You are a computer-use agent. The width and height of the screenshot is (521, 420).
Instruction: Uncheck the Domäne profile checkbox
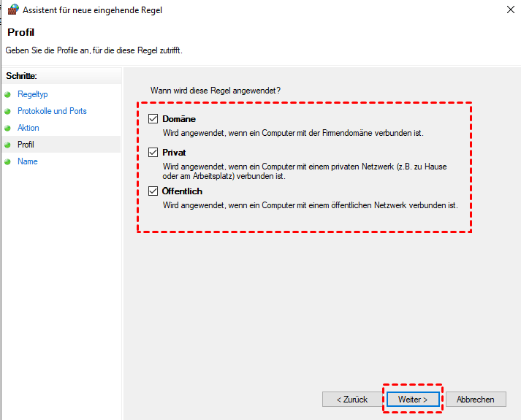point(153,119)
